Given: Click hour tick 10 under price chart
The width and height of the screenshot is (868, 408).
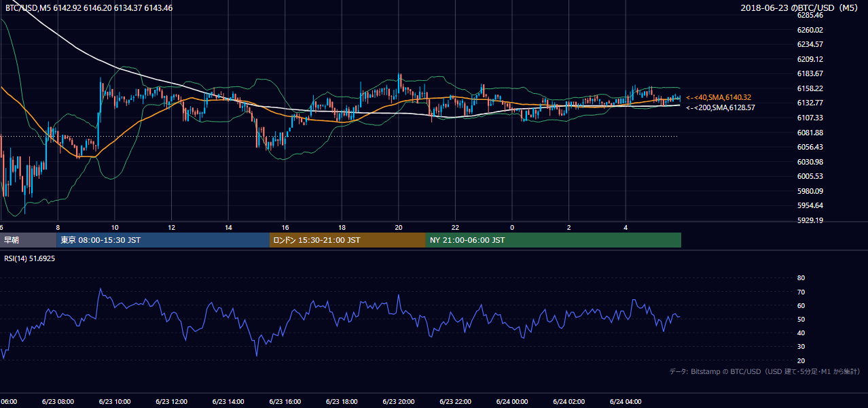Looking at the screenshot, I should 115,227.
